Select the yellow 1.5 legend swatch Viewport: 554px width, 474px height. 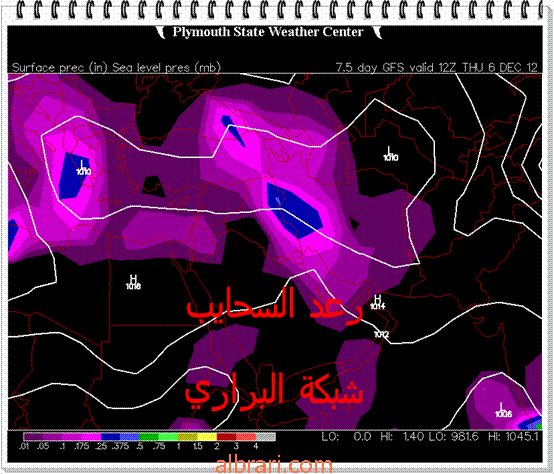pos(207,437)
